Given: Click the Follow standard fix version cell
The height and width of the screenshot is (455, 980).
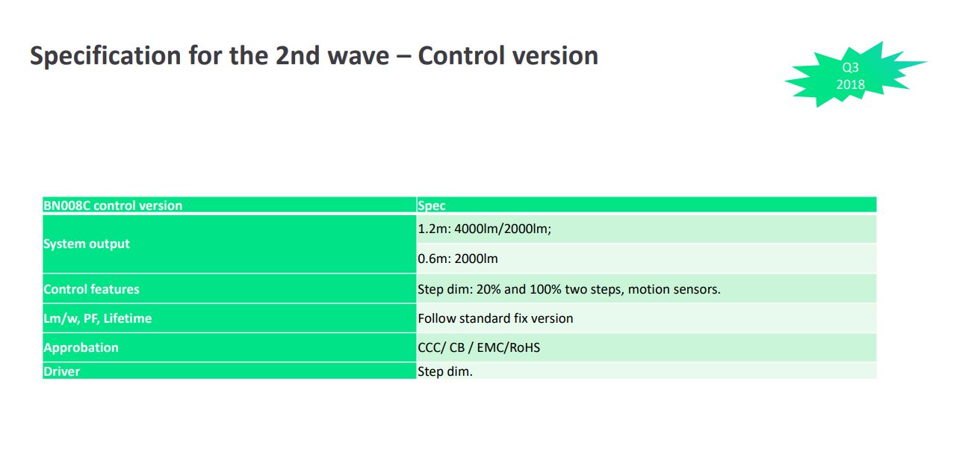Looking at the screenshot, I should point(646,318).
